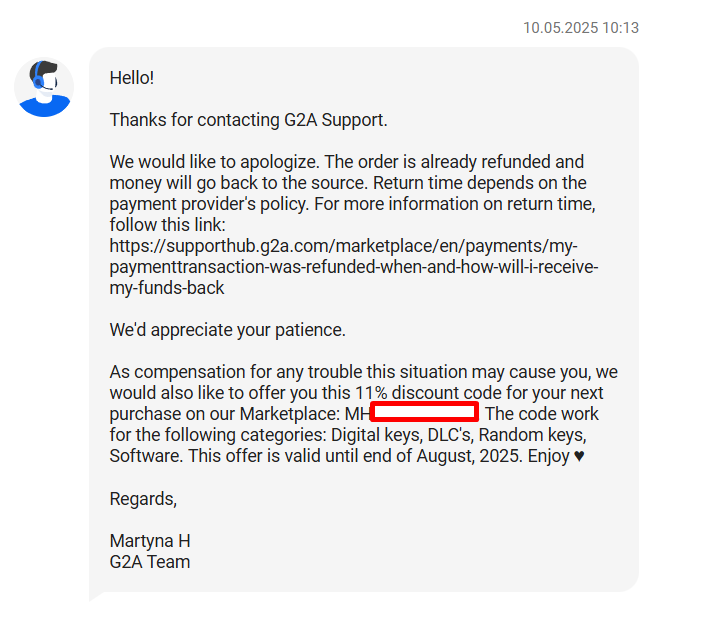Click the Martyna H signature name
The width and height of the screenshot is (716, 618).
click(150, 541)
